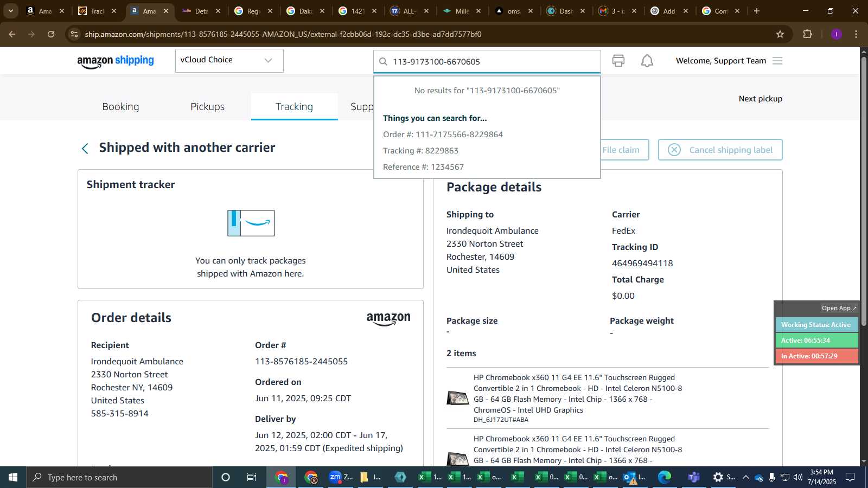868x488 pixels.
Task: Reload the page with refresh icon
Action: [x=51, y=34]
